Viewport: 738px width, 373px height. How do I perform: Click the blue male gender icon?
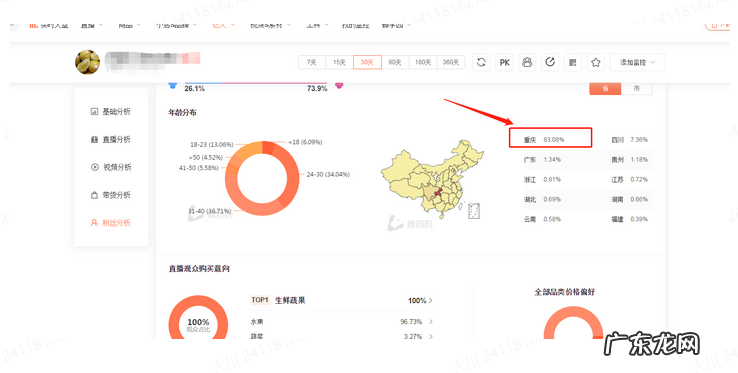pyautogui.click(x=173, y=85)
